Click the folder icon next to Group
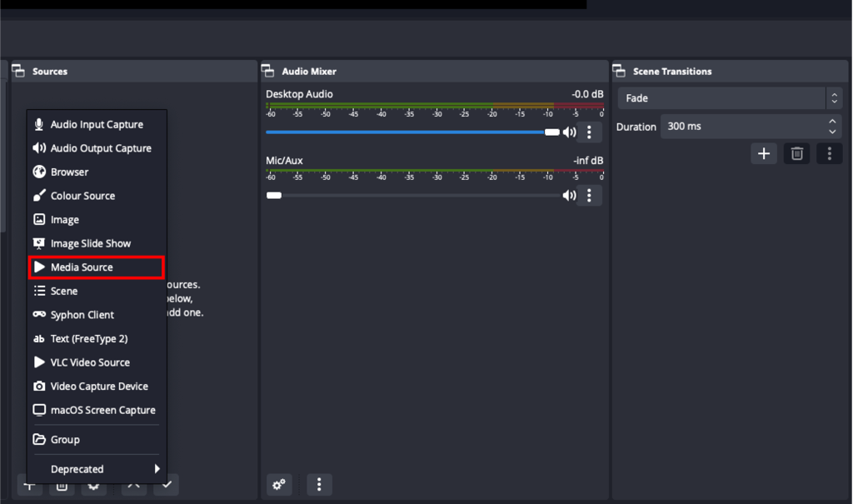The height and width of the screenshot is (504, 853). [x=39, y=439]
